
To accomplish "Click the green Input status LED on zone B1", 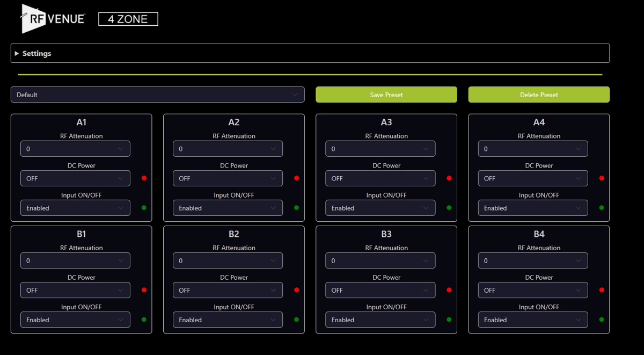I will coord(144,320).
